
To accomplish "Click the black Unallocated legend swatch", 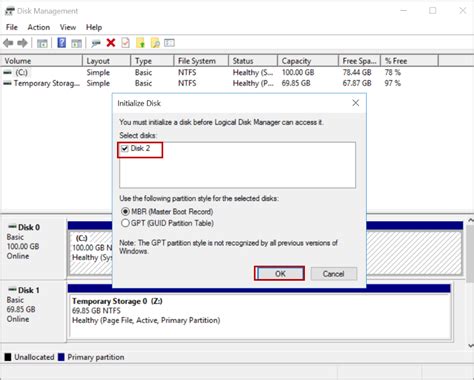I will click(8, 357).
